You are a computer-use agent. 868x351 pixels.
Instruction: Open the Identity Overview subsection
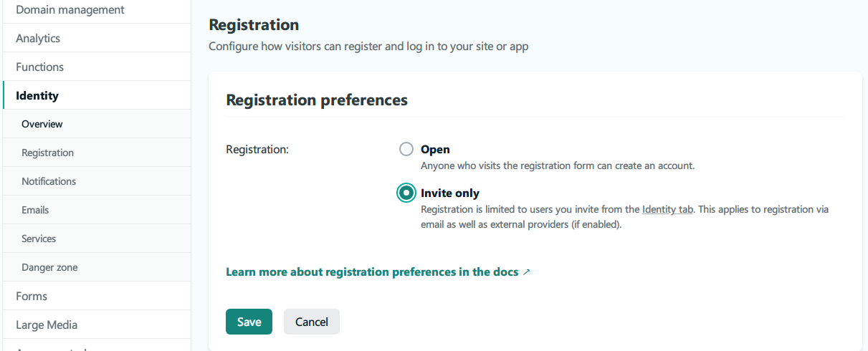[42, 124]
